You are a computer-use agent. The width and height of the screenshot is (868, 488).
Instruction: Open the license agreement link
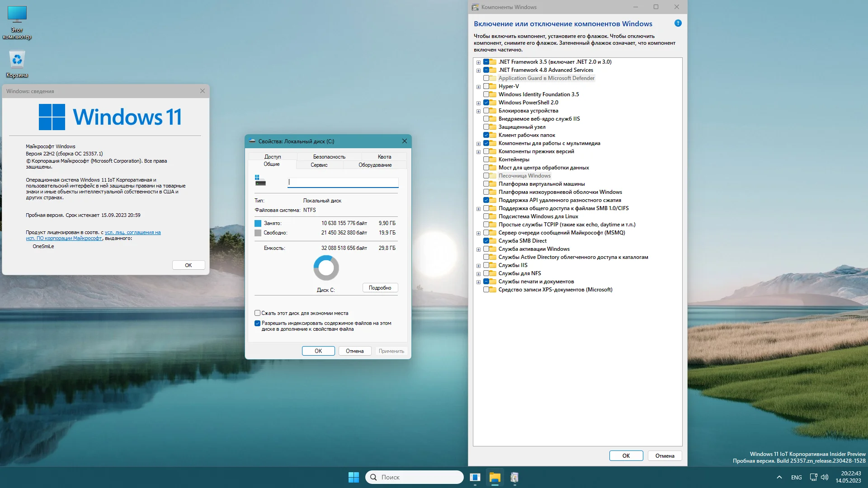point(132,232)
